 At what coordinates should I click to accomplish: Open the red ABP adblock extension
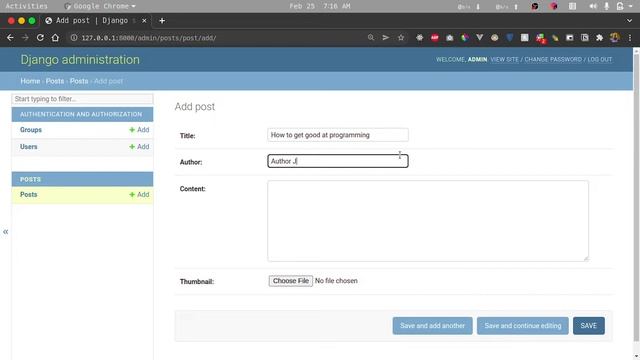point(435,38)
